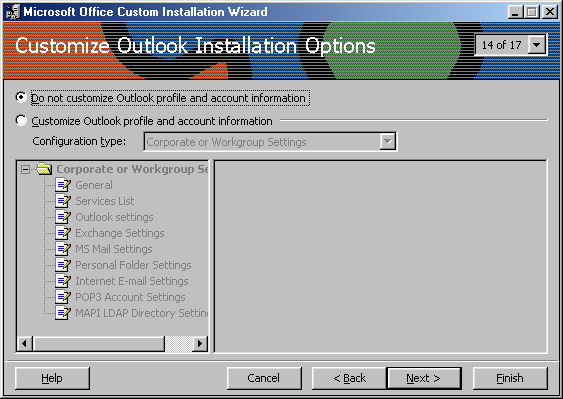
Task: Click the MAPI LDAP Directory page icon
Action: [x=63, y=313]
